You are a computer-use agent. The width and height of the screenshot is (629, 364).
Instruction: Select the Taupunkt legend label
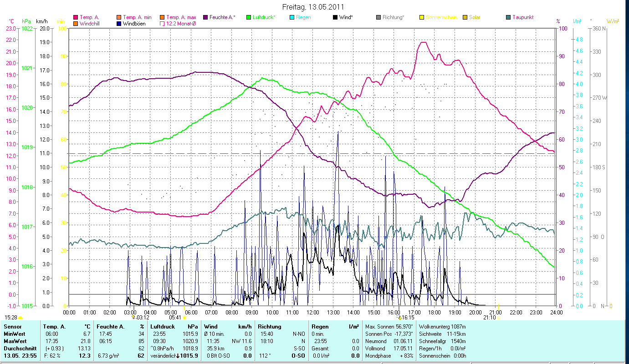522,17
